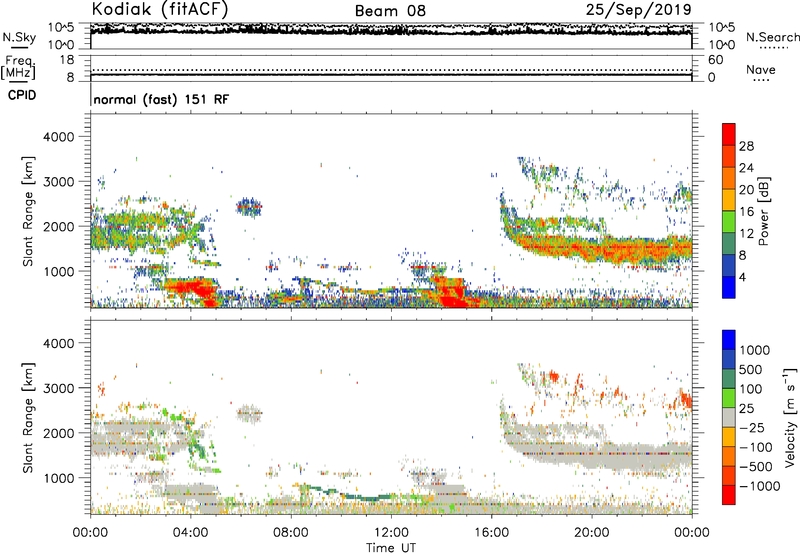Click the isolated echo patch near 06:00 in power panel

click(249, 207)
